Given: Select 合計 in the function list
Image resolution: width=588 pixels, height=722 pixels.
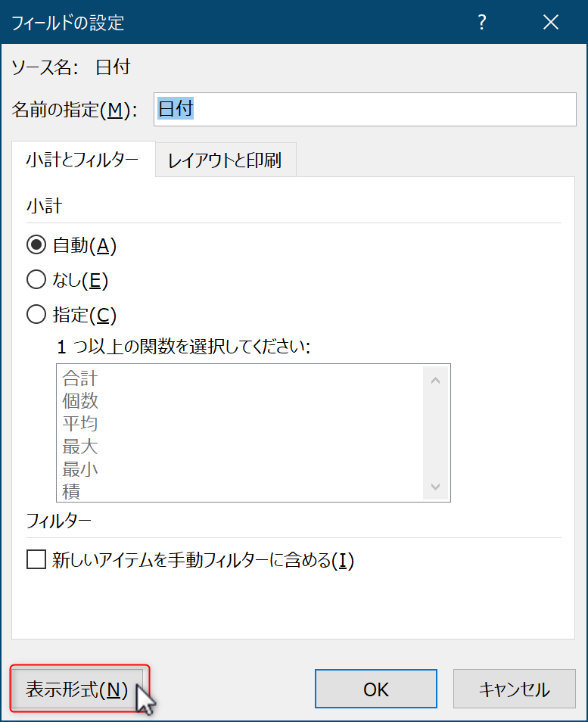Looking at the screenshot, I should coord(80,378).
